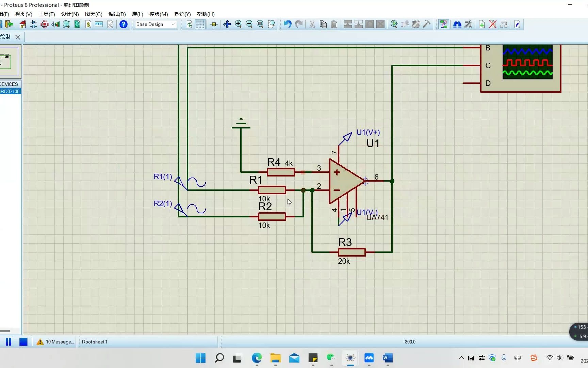Click the Home page icon in toolbar
Viewport: 588px width, 368px height.
pos(22,24)
